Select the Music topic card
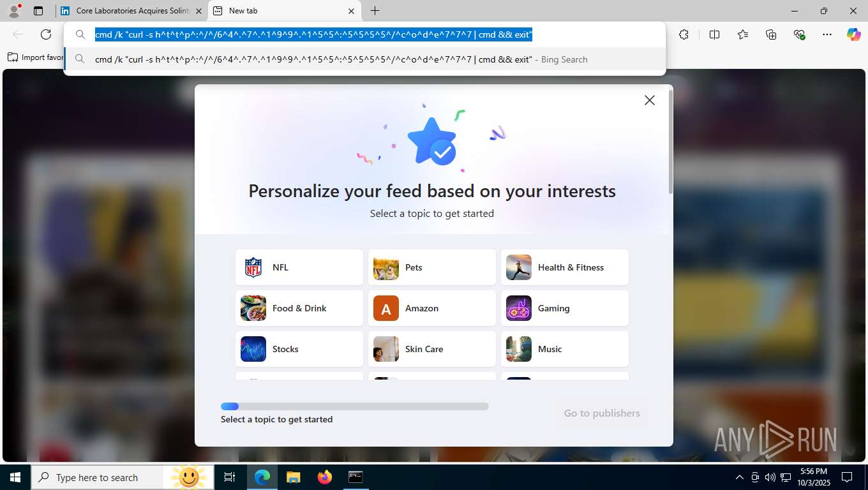This screenshot has width=868, height=490. point(565,349)
